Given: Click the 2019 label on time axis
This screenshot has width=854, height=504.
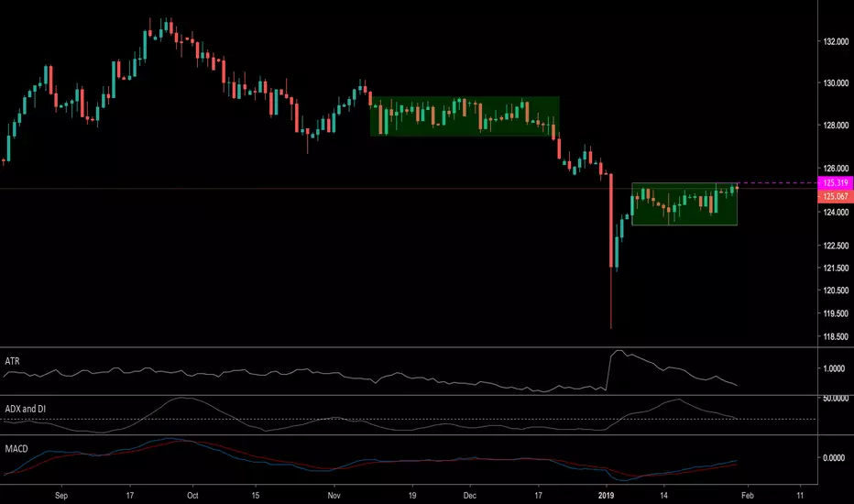Looking at the screenshot, I should [x=607, y=495].
